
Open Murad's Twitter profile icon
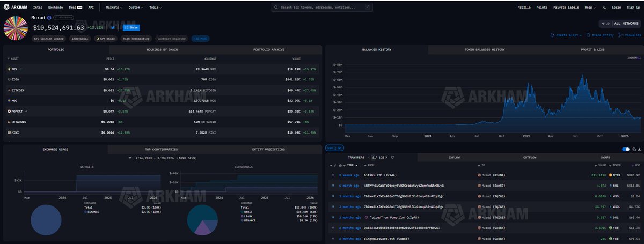point(113,27)
